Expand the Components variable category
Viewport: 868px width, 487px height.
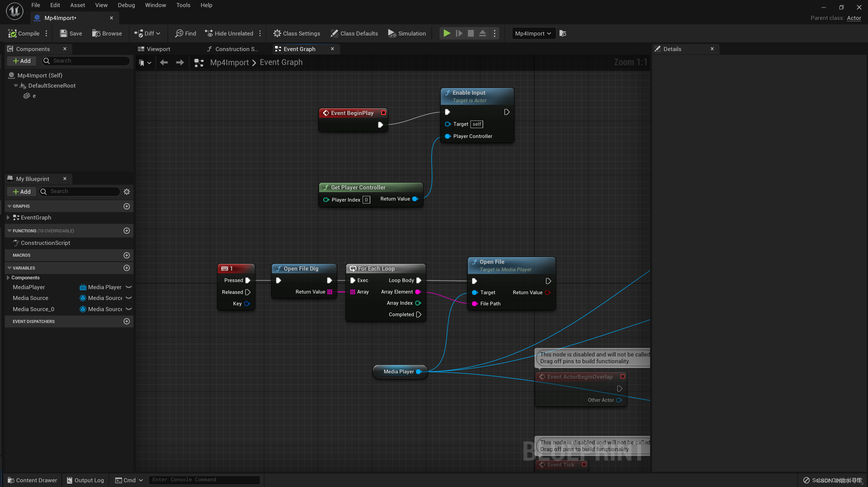pyautogui.click(x=8, y=278)
